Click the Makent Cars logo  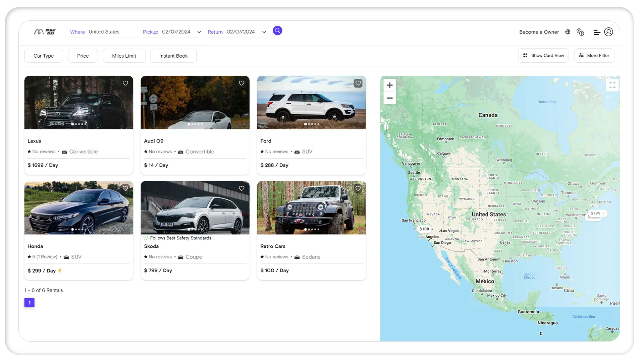point(45,32)
